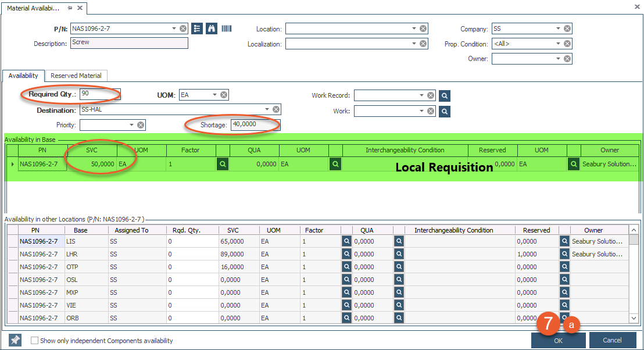Image resolution: width=644 pixels, height=350 pixels.
Task: Click the Description field containing Screw
Action: pyautogui.click(x=130, y=42)
